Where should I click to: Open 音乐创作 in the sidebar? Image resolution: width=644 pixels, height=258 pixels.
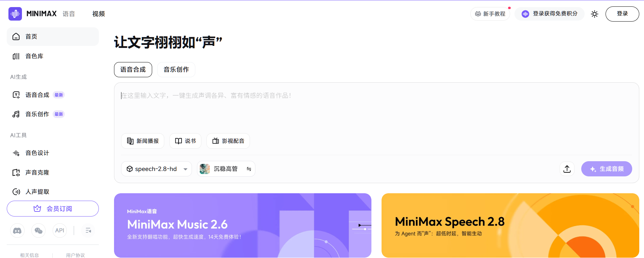point(53,114)
